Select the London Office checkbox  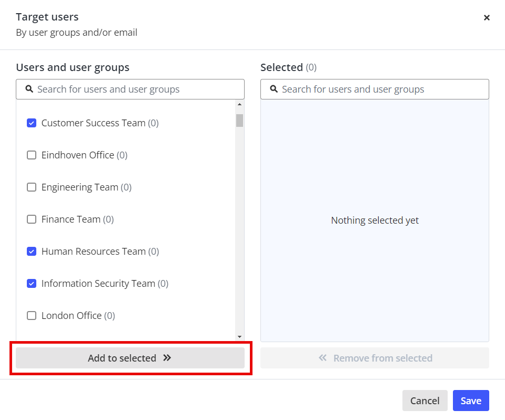pyautogui.click(x=32, y=316)
